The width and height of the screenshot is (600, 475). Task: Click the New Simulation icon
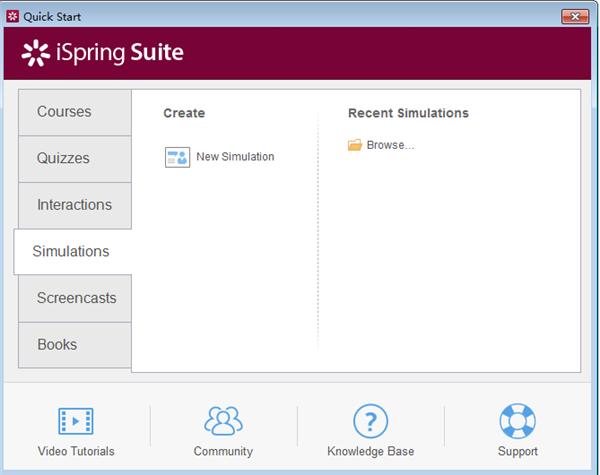pyautogui.click(x=177, y=157)
